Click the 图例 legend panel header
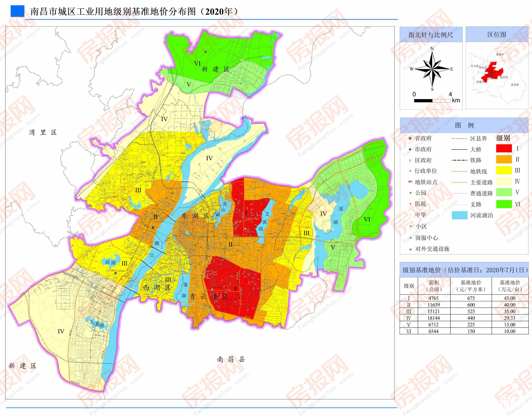The height and width of the screenshot is (418, 532). [x=464, y=125]
